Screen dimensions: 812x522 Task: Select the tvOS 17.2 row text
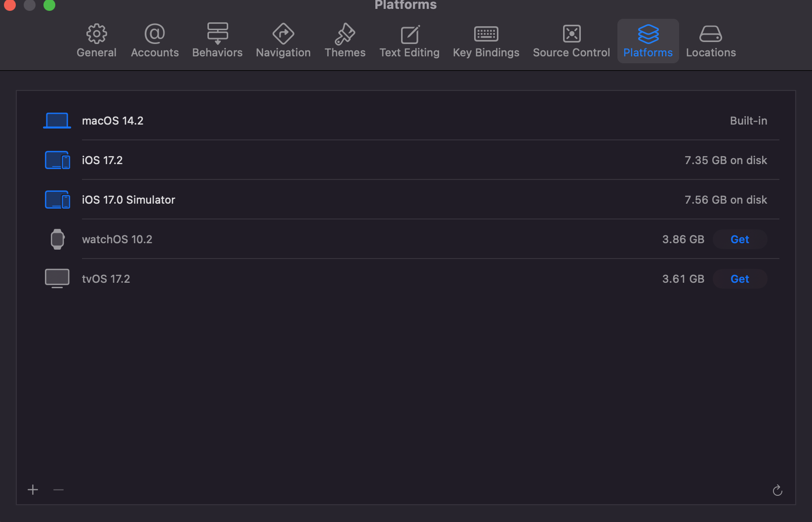coord(106,279)
